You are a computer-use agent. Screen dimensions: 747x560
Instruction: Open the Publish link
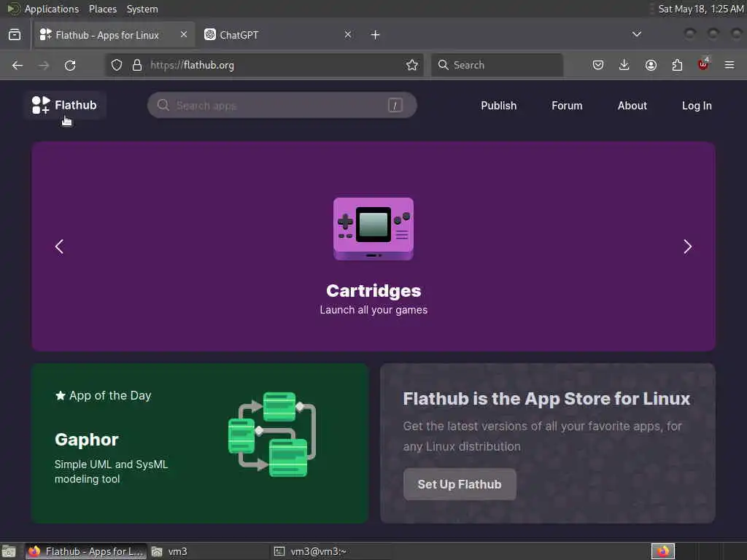498,106
